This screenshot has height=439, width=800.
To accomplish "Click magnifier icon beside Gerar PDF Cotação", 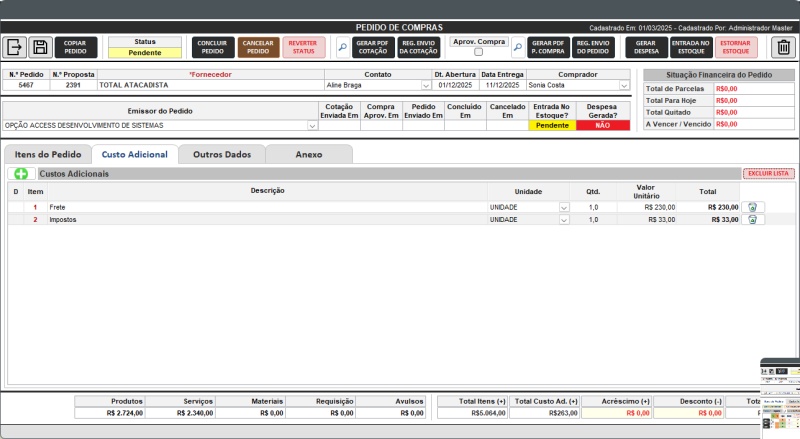I will click(x=342, y=47).
